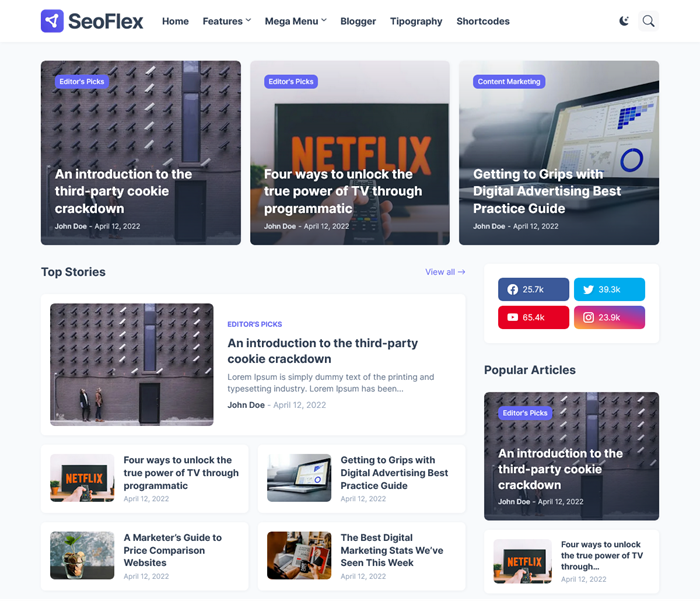Open 'Getting to Grips' title in Top Stories grid
The image size is (700, 601).
pos(394,472)
